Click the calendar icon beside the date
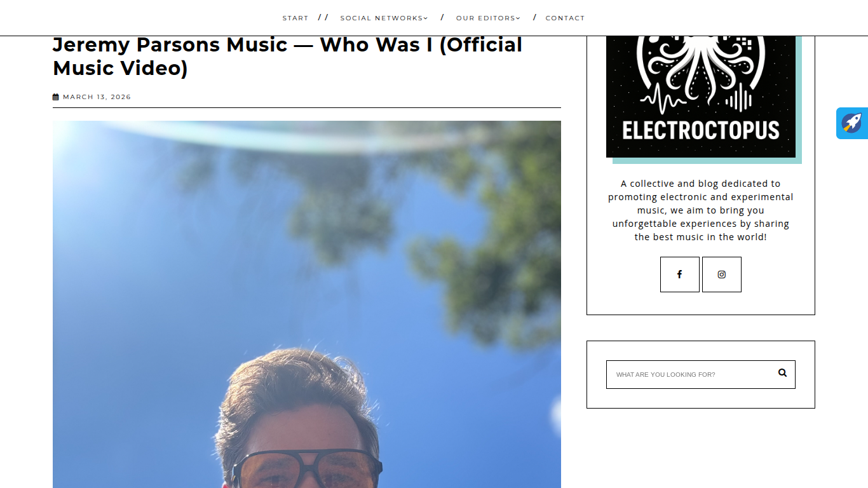868x488 pixels. [56, 97]
